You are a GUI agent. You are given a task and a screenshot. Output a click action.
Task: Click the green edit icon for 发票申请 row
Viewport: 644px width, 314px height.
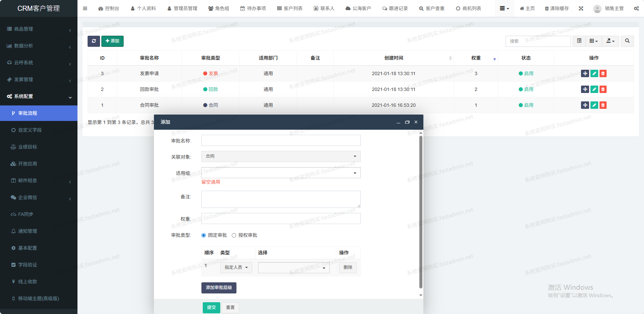[594, 73]
